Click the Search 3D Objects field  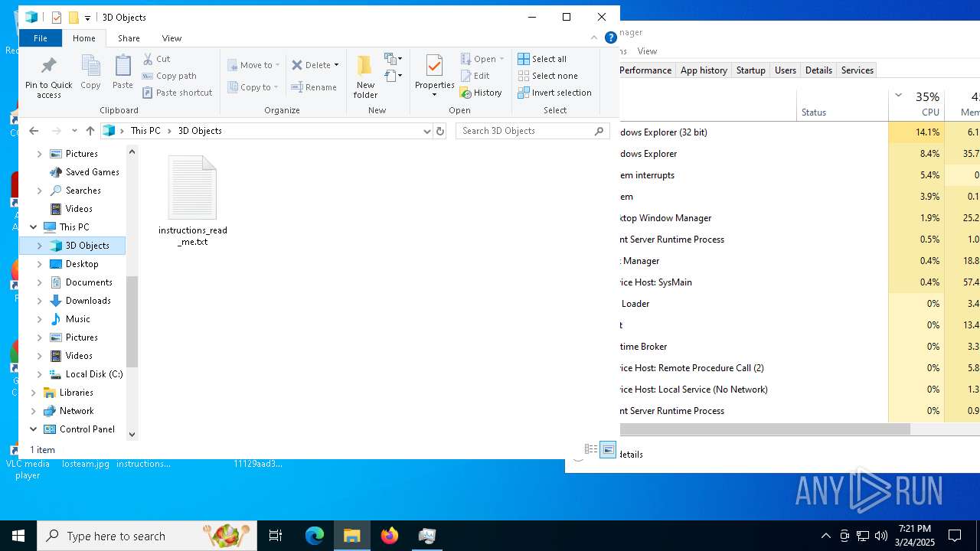(x=533, y=131)
